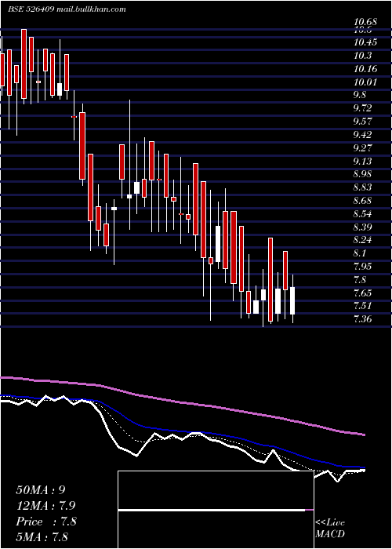Click the 10.3 price axis label
Image resolution: width=392 pixels, height=549 pixels.
click(x=362, y=56)
